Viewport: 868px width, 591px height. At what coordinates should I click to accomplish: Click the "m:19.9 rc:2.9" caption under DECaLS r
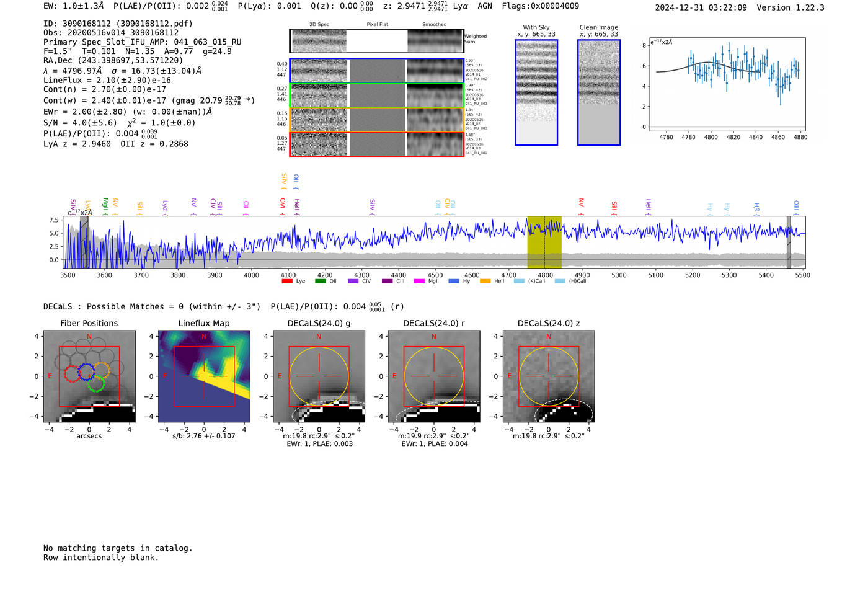tap(434, 436)
